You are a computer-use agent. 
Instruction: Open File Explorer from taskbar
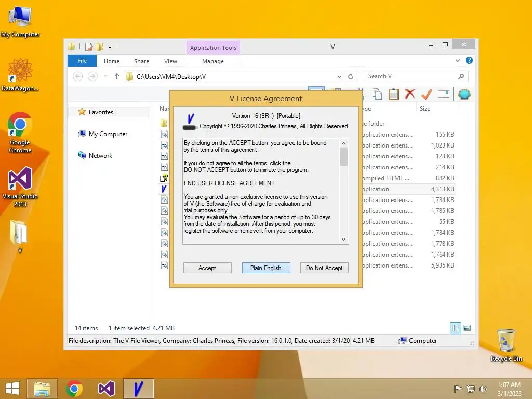42,389
